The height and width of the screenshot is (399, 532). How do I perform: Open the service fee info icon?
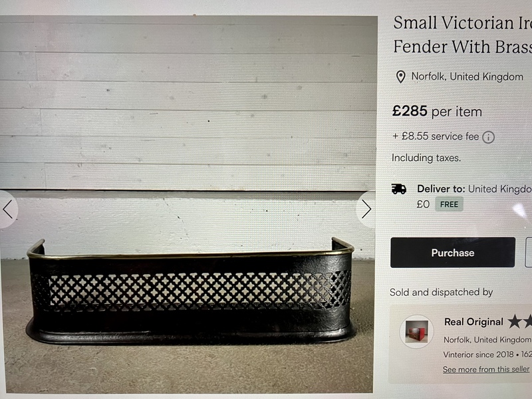(488, 137)
